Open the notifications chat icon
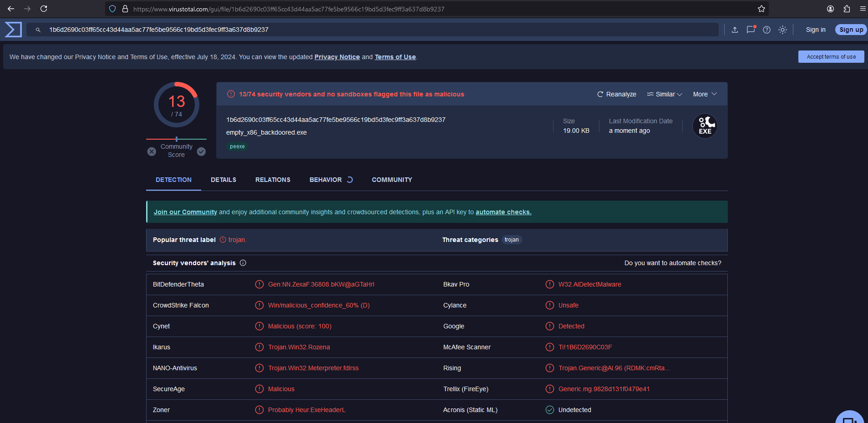868x423 pixels. pos(751,30)
